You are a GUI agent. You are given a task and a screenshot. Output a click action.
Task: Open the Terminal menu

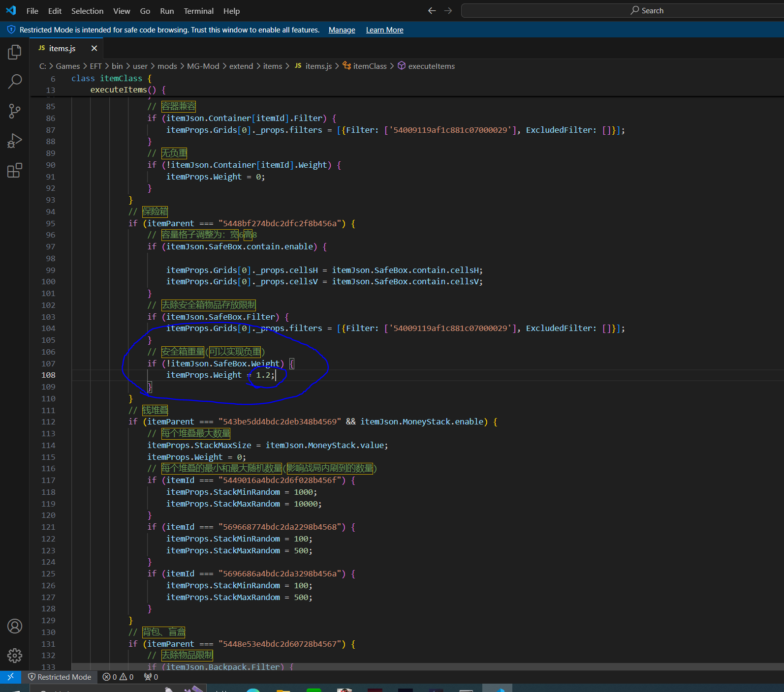coord(198,11)
